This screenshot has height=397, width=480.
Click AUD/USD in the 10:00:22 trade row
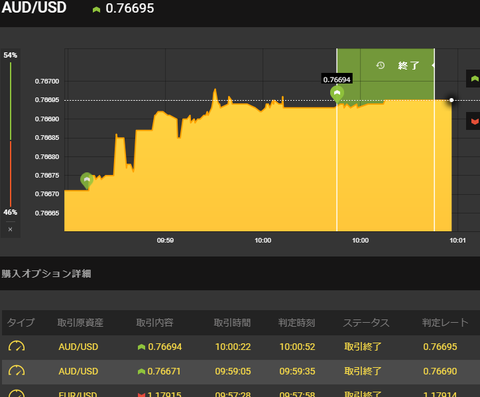(78, 347)
